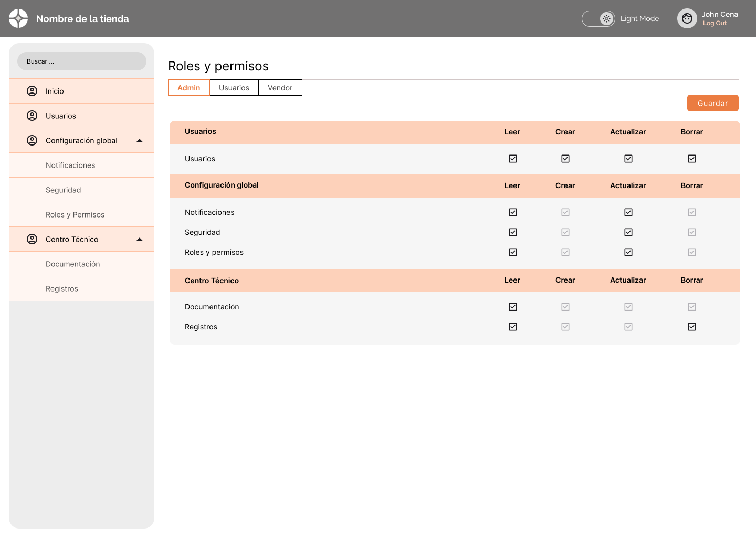This screenshot has width=756, height=538.
Task: Uncheck Leer permission for Usuarios row
Action: pos(513,159)
